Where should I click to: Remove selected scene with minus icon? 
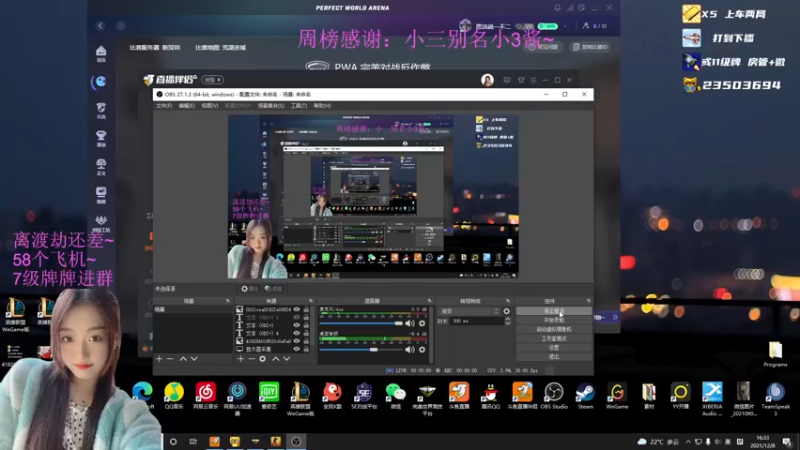click(170, 359)
